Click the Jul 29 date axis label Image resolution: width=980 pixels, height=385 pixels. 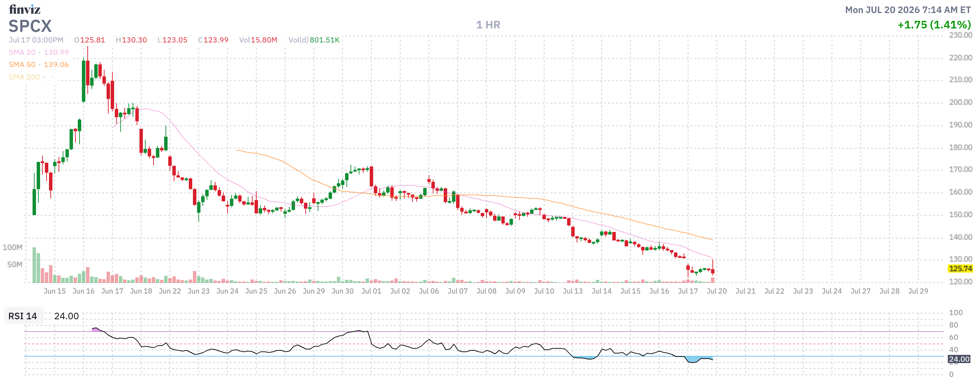918,291
